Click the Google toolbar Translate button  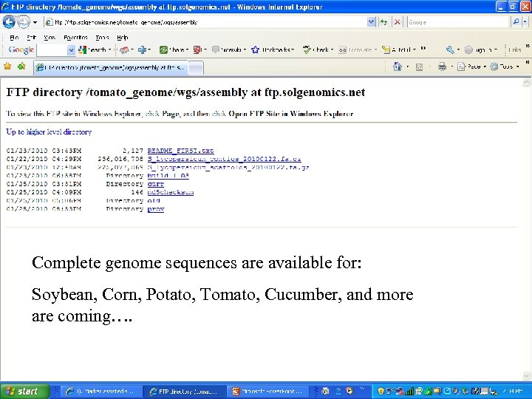[358, 50]
